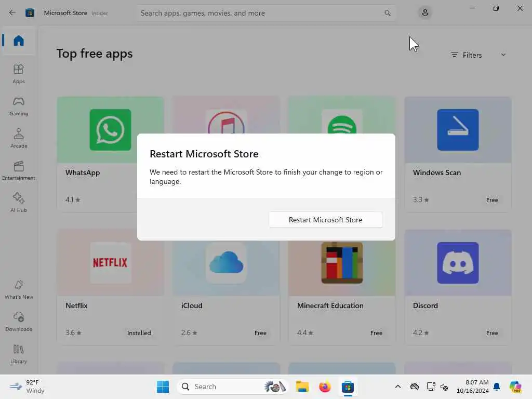The image size is (532, 399).
Task: Click the muted volume tray icon
Action: click(444, 387)
